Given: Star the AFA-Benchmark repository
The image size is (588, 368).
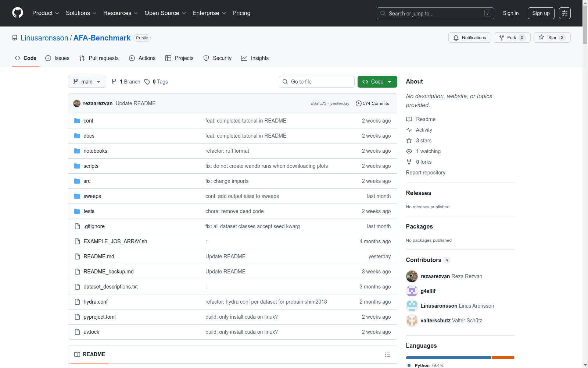Looking at the screenshot, I should coord(552,38).
